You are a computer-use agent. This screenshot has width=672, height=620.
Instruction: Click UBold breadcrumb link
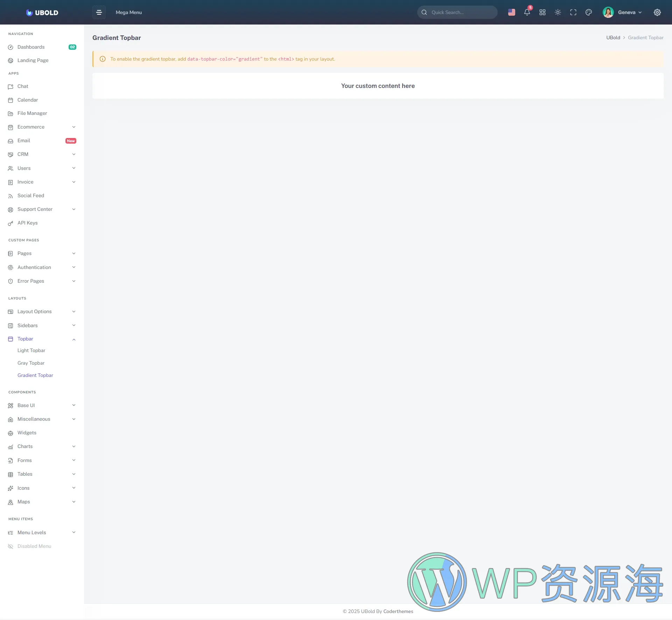click(613, 37)
